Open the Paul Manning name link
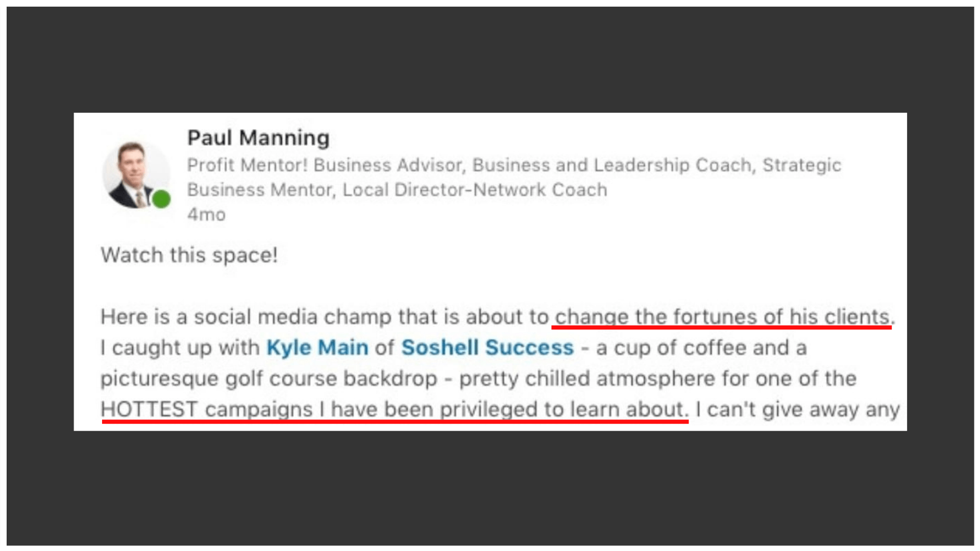Screen dimensions: 980x551 (258, 138)
